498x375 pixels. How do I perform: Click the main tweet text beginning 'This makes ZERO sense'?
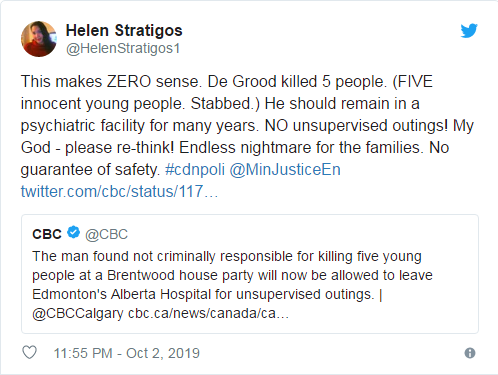click(x=247, y=136)
